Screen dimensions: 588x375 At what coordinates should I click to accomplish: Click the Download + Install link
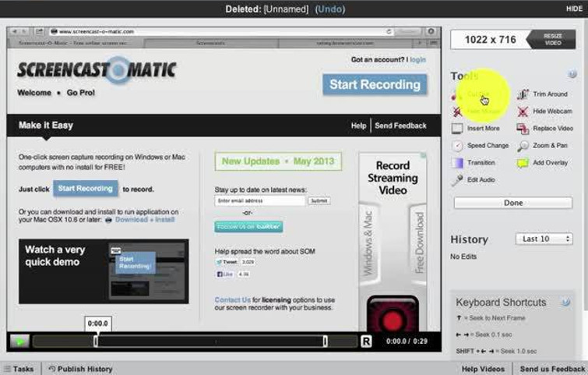click(x=144, y=220)
